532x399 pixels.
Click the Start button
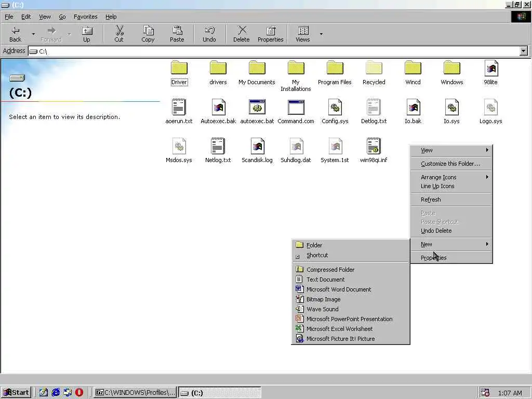[x=16, y=393]
